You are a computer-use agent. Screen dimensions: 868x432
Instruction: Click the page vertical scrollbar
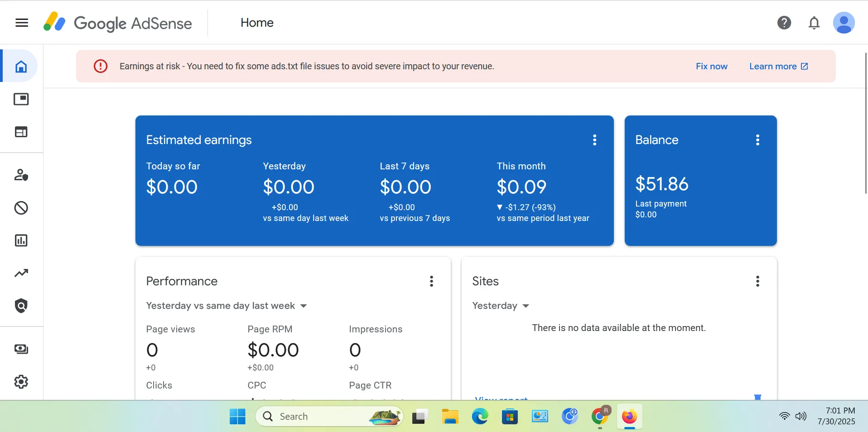coord(866,123)
